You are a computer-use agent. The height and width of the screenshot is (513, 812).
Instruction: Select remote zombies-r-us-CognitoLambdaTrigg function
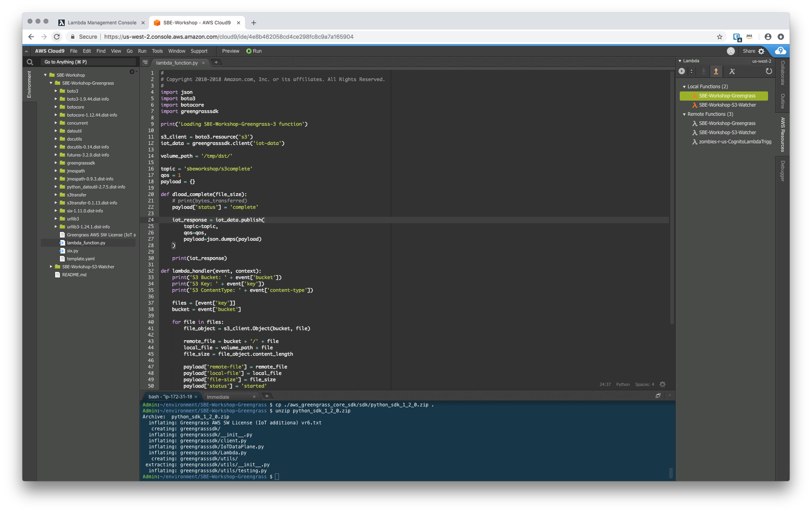coord(731,142)
